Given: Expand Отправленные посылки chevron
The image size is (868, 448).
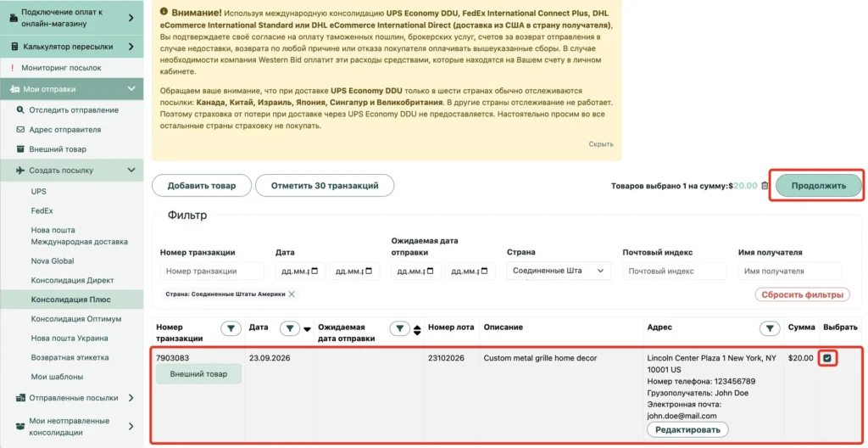Looking at the screenshot, I should [x=131, y=398].
